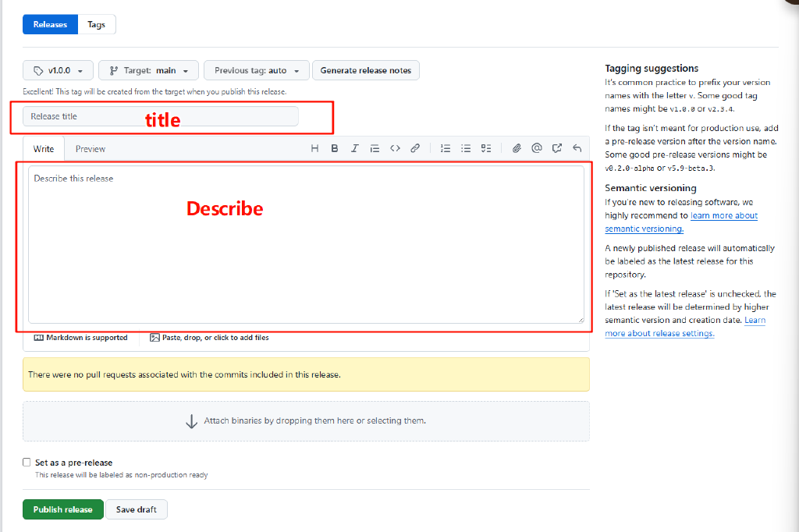Open the v1.0.0 tag dropdown
This screenshot has height=532, width=799.
click(x=57, y=69)
